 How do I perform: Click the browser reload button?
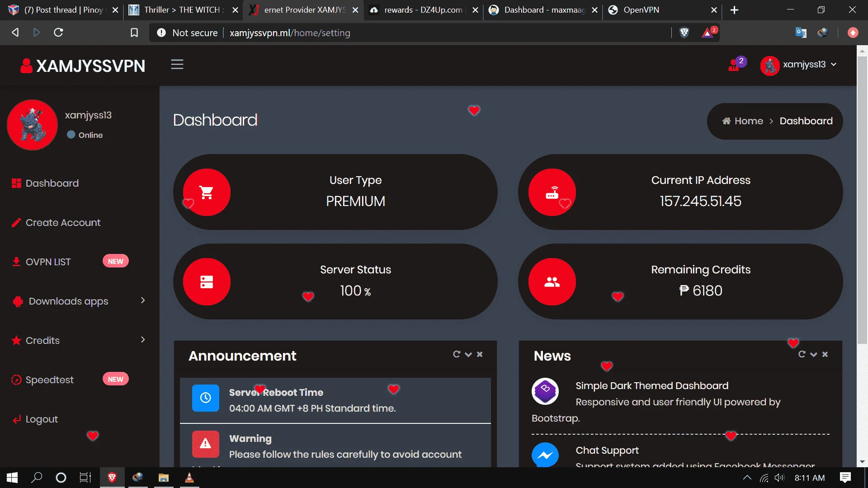[x=58, y=33]
